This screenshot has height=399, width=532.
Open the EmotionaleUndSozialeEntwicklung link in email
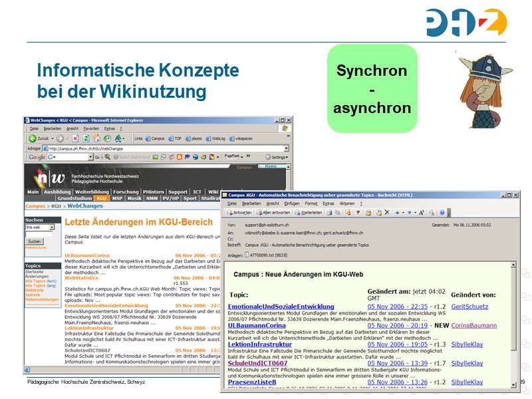pyautogui.click(x=281, y=307)
